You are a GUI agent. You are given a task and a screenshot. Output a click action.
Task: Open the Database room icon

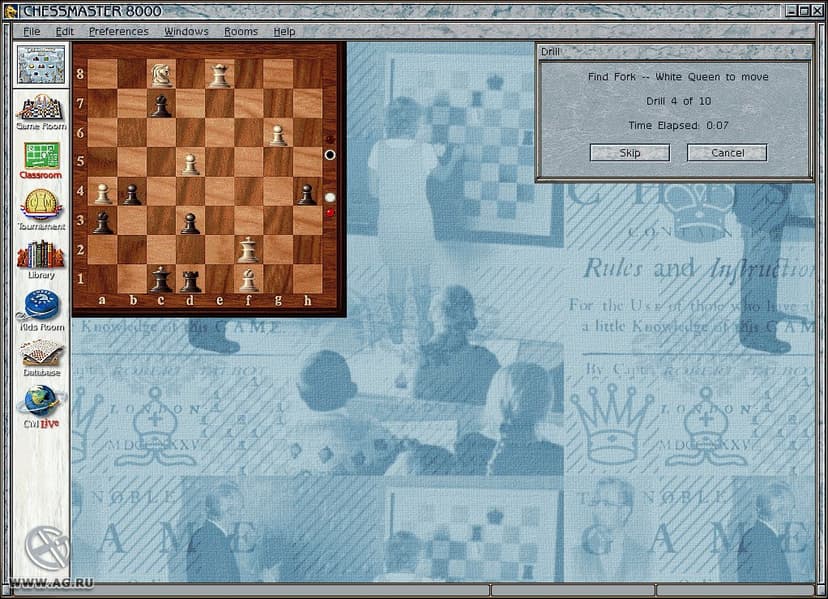click(x=41, y=358)
